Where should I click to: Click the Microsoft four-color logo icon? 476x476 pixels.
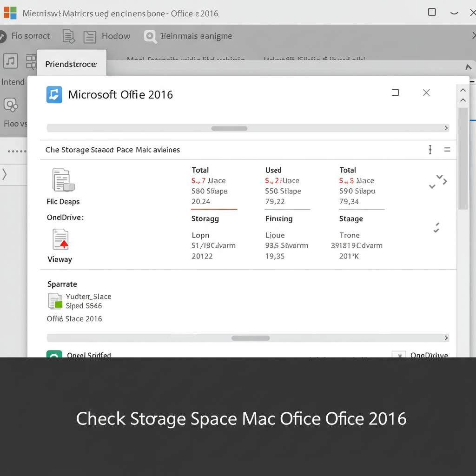10,13
